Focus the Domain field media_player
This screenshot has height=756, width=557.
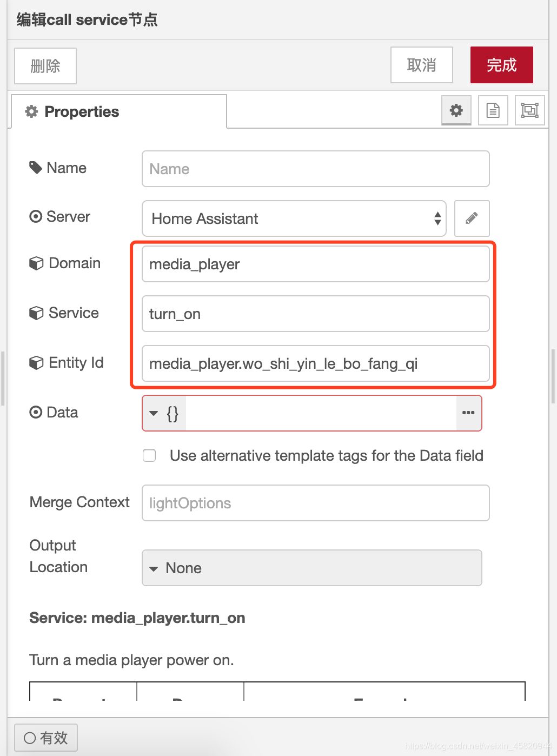tap(316, 264)
